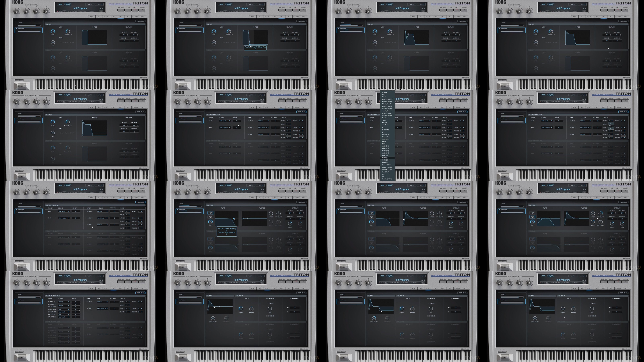Click Trim knob beside the Filter A Frequency tooltip

coord(211,222)
